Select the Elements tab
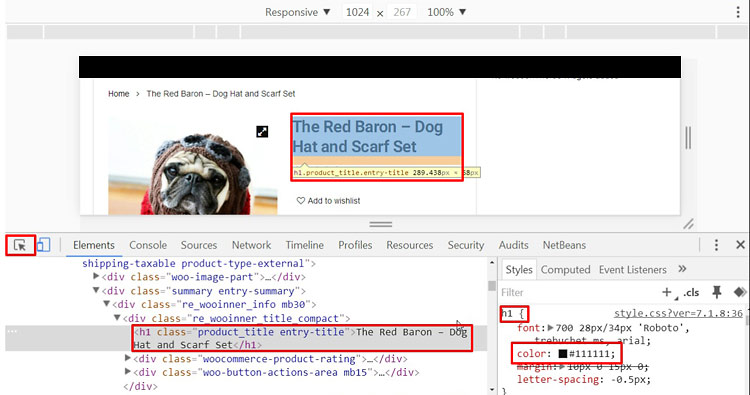The image size is (750, 395). coord(94,245)
